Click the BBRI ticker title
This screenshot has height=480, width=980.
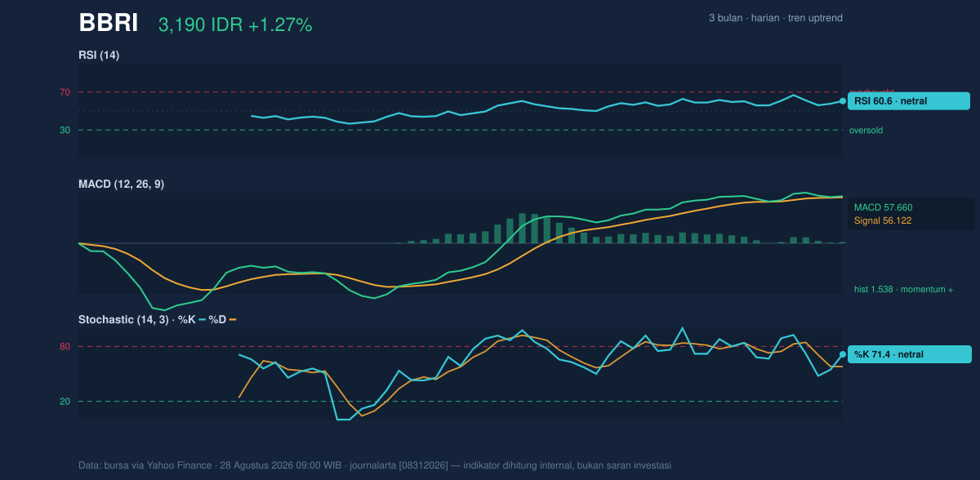109,24
